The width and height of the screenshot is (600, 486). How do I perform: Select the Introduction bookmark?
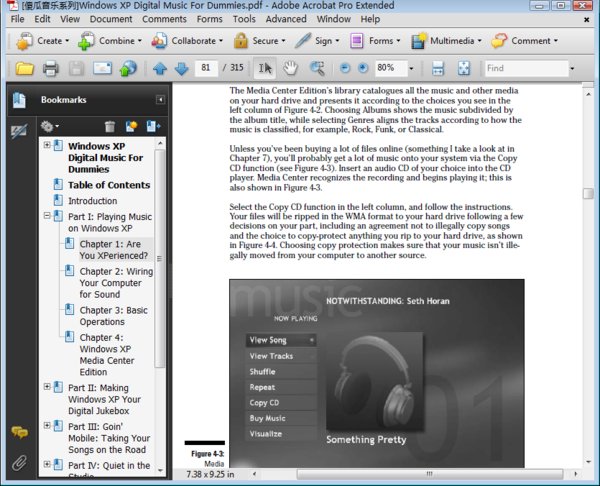click(x=93, y=201)
